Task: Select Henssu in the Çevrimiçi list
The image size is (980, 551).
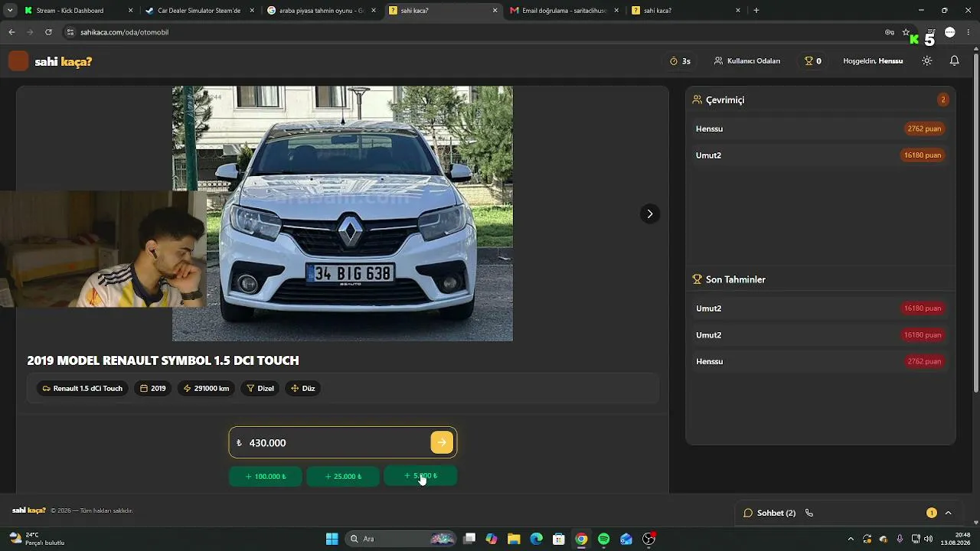Action: tap(820, 129)
